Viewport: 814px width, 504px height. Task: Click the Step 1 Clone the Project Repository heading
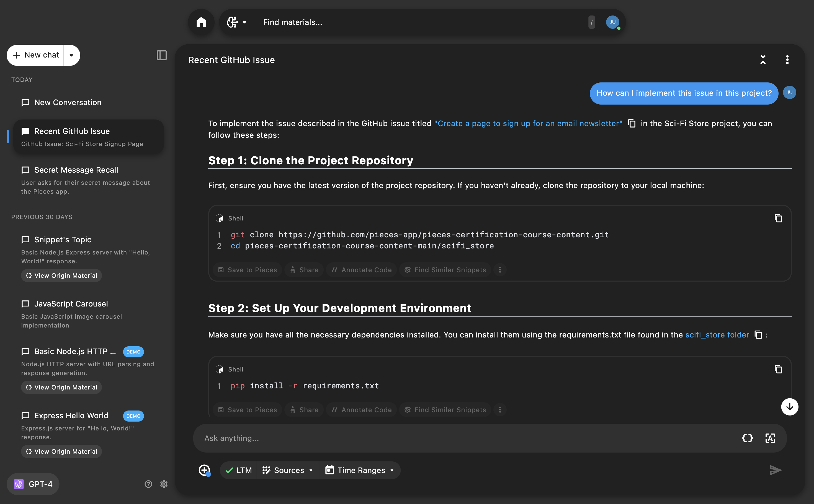[x=311, y=160]
